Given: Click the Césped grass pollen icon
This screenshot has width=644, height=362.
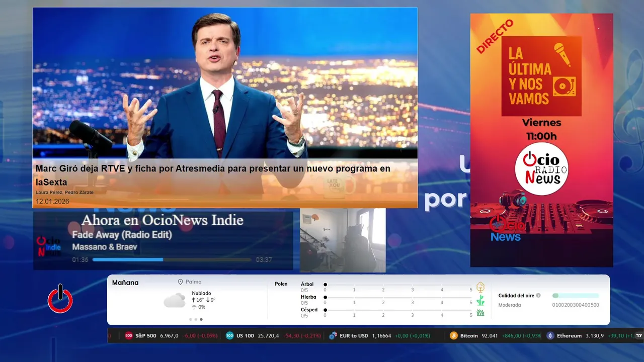Looking at the screenshot, I should click(x=480, y=313).
